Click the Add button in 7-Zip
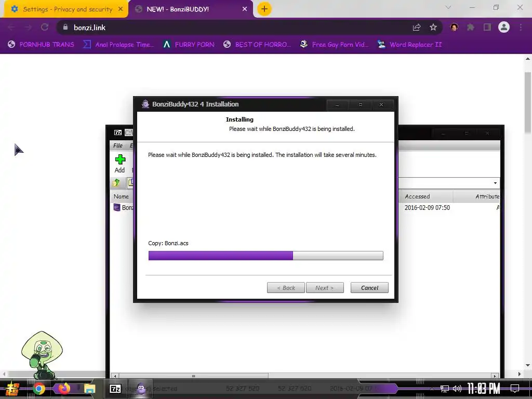 120,164
